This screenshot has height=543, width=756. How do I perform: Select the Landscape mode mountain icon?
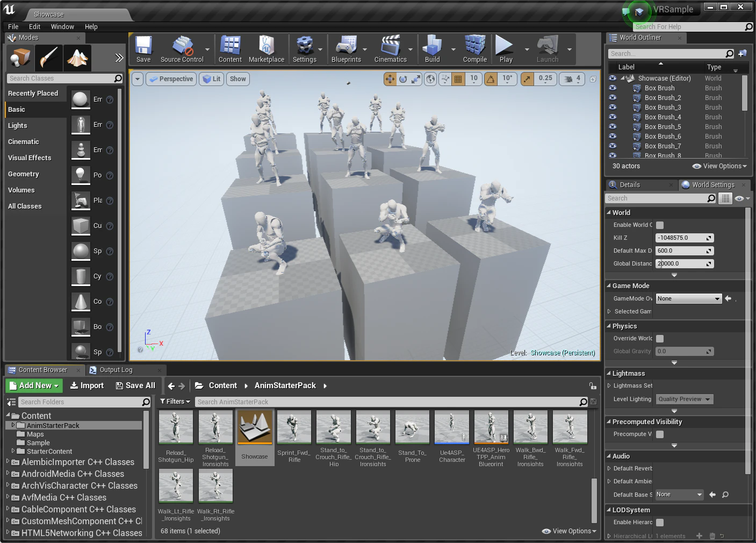[77, 58]
